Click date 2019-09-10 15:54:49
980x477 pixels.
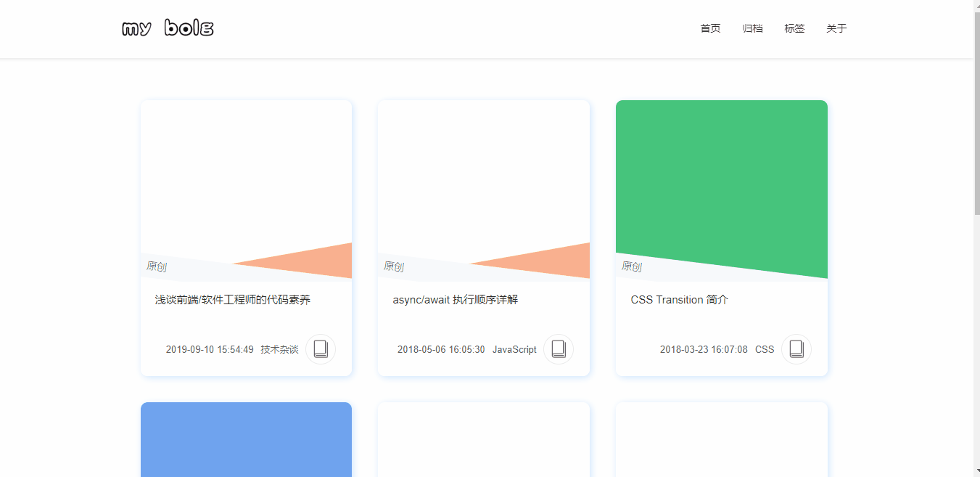(x=210, y=349)
